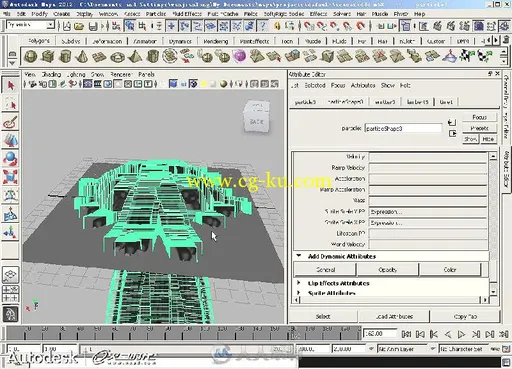Collapse the Add Dynamic Attributes section
The width and height of the screenshot is (512, 369).
pos(299,256)
